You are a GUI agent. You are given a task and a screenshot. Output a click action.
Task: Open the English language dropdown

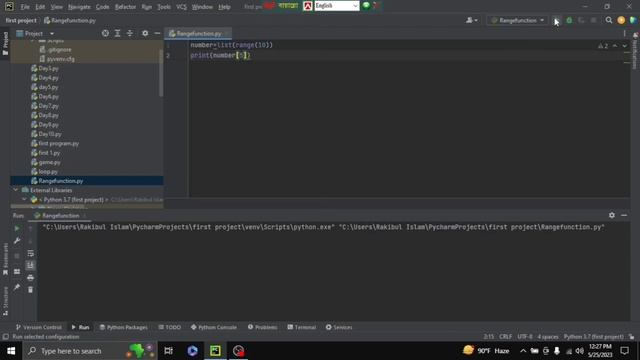pyautogui.click(x=337, y=6)
